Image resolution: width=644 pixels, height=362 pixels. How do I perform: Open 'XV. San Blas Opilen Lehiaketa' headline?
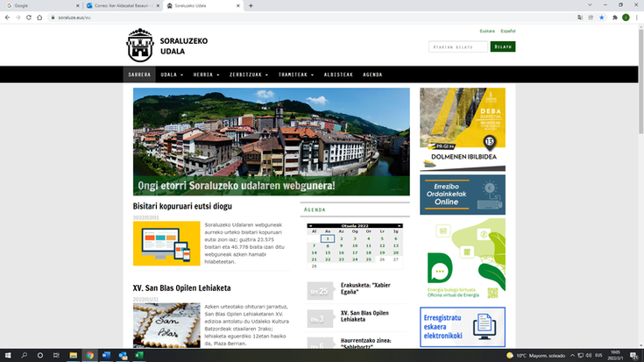tap(181, 288)
